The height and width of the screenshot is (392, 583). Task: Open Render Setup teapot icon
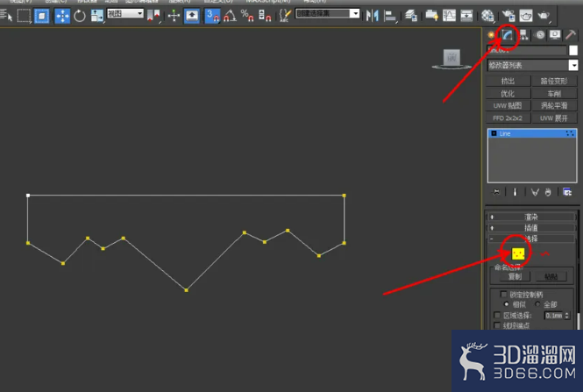pyautogui.click(x=508, y=16)
